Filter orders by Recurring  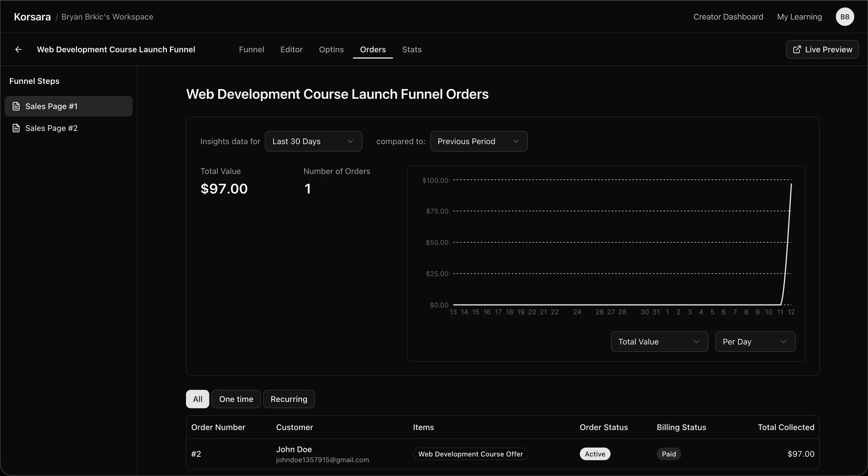[289, 399]
